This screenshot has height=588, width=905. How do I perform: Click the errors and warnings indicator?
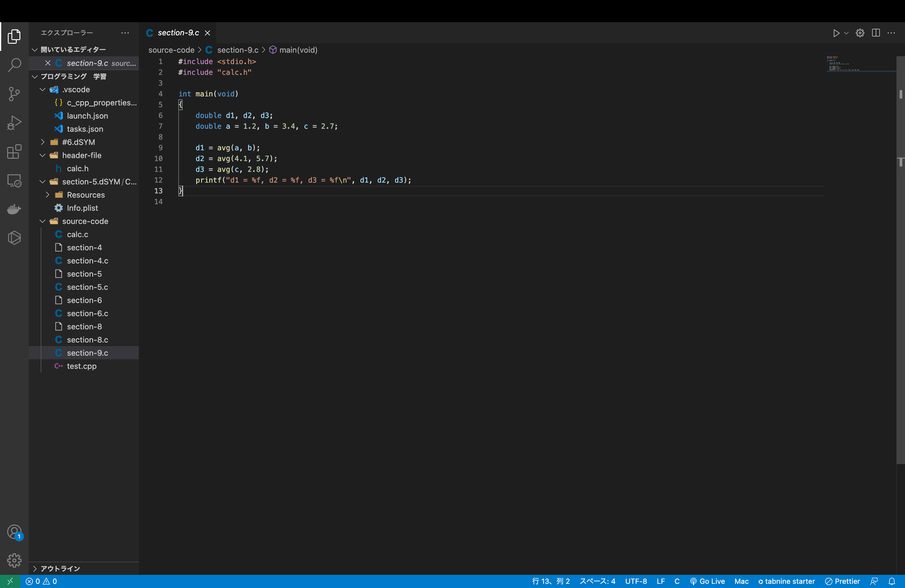pos(41,581)
